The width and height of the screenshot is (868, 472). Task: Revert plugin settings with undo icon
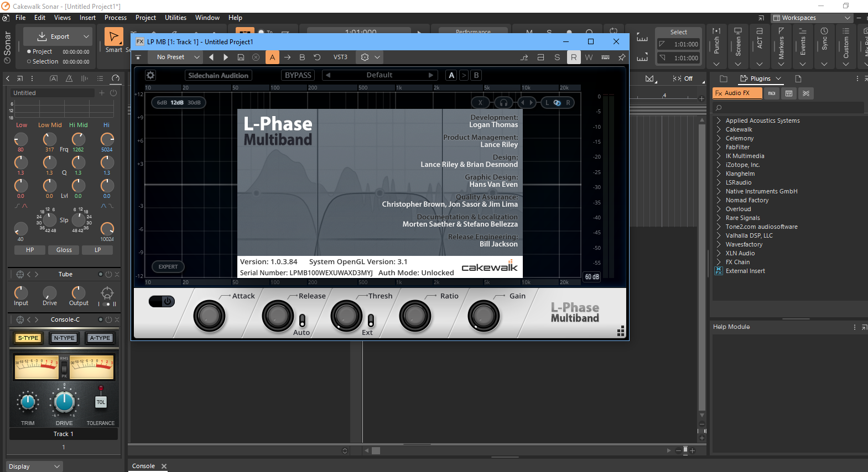tap(317, 57)
